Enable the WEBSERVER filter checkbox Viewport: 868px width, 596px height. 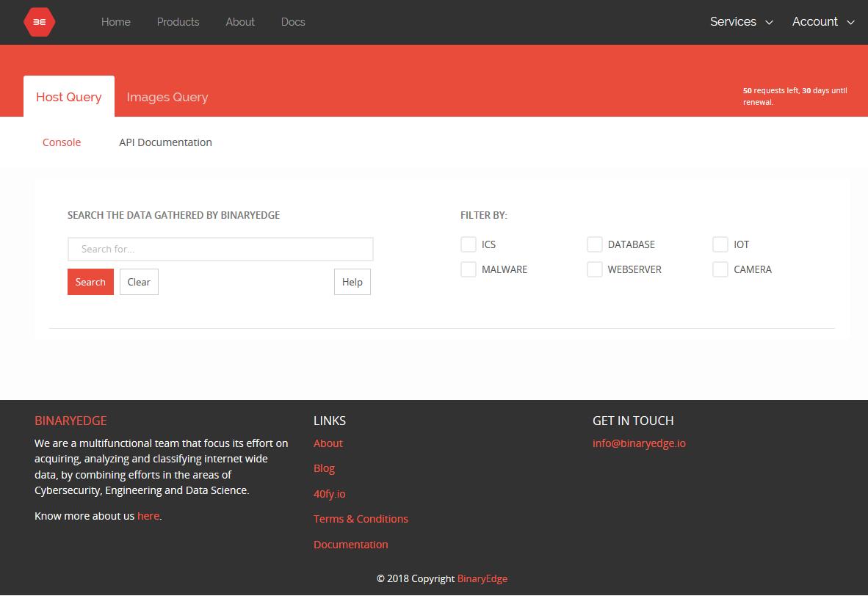click(595, 269)
